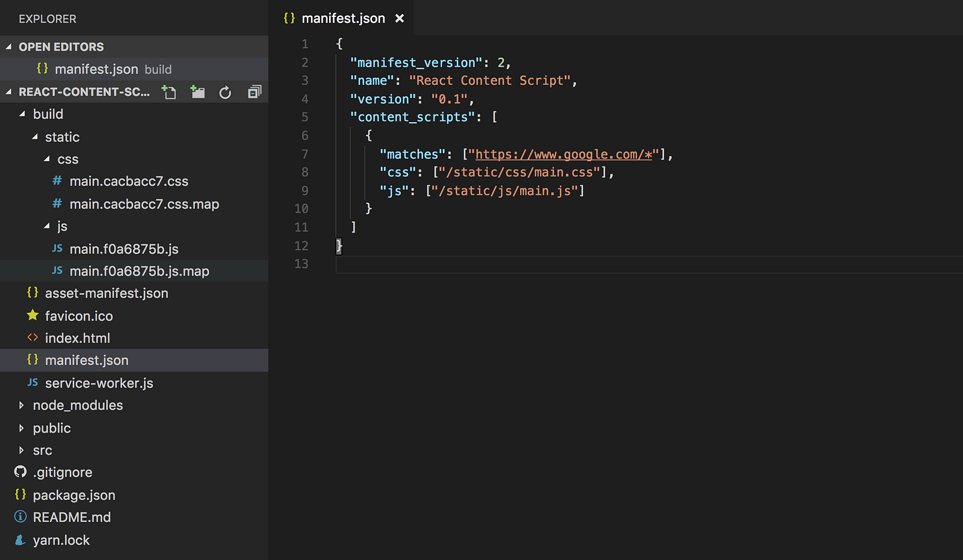The height and width of the screenshot is (560, 963).
Task: Expand the public folder arrow
Action: [22, 428]
